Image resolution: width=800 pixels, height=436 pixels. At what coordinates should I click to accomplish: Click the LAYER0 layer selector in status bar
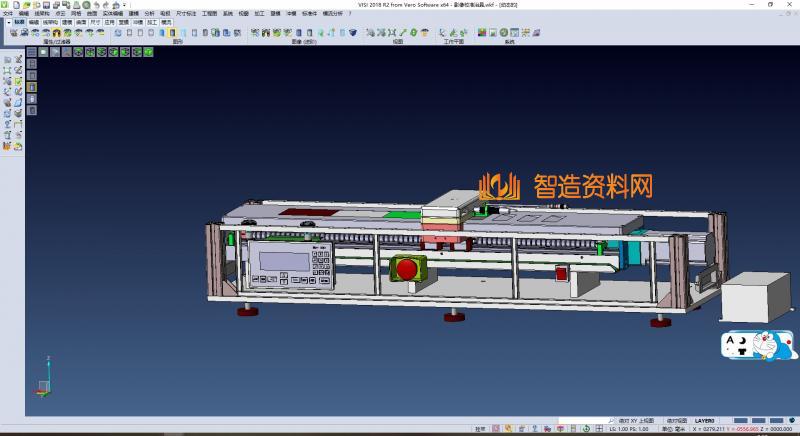(704, 420)
